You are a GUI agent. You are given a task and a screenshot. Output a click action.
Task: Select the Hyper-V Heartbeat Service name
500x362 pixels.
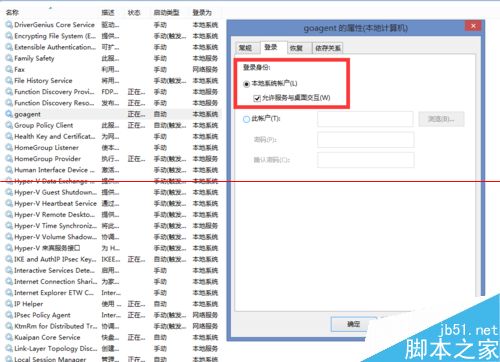pos(55,203)
